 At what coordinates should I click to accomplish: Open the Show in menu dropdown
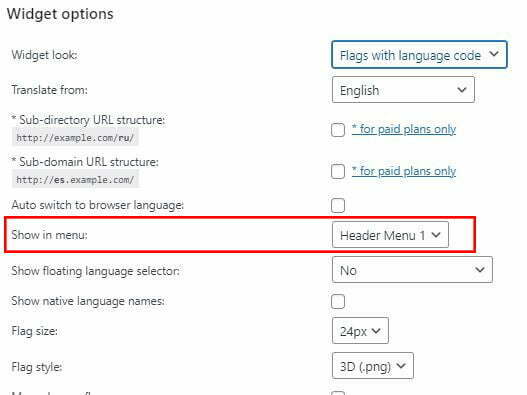click(390, 235)
